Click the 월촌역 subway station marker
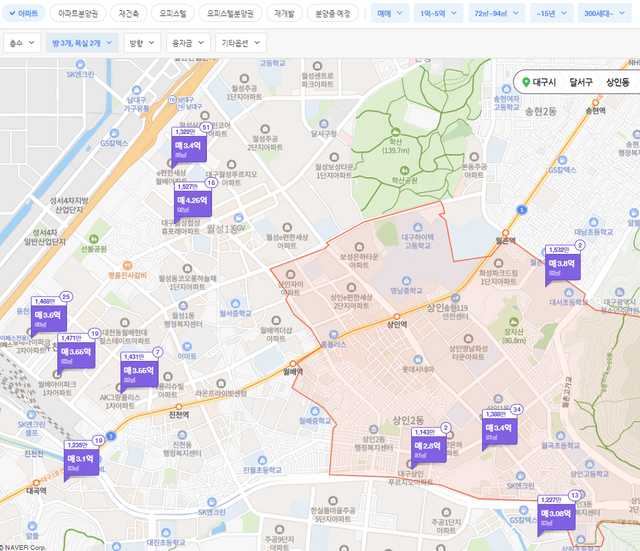The width and height of the screenshot is (640, 551). click(505, 233)
